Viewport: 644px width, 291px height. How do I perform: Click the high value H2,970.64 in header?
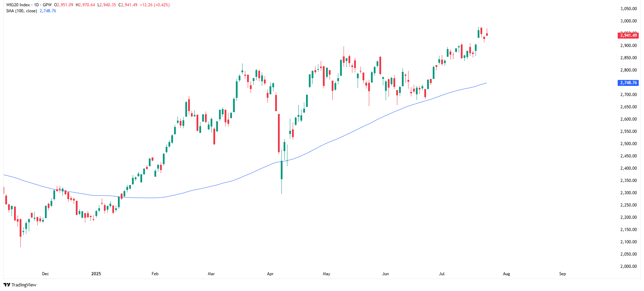point(85,5)
